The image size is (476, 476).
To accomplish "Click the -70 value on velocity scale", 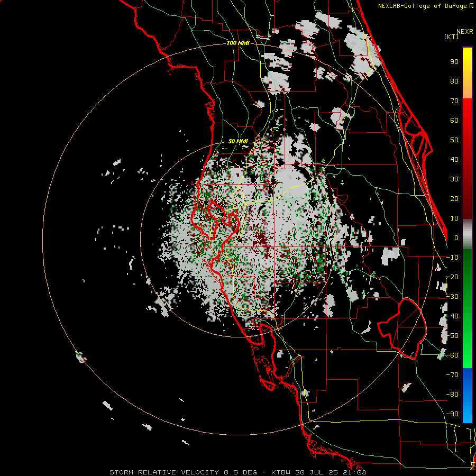I will 452,375.
